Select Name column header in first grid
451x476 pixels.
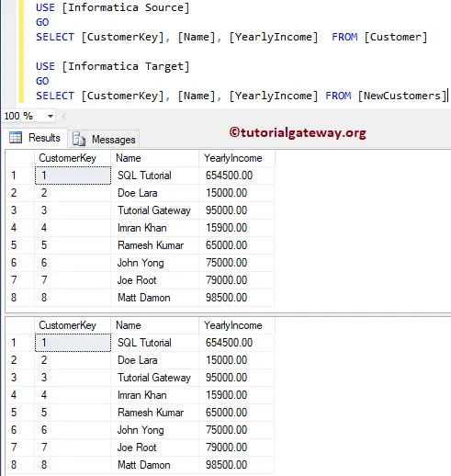tap(154, 158)
